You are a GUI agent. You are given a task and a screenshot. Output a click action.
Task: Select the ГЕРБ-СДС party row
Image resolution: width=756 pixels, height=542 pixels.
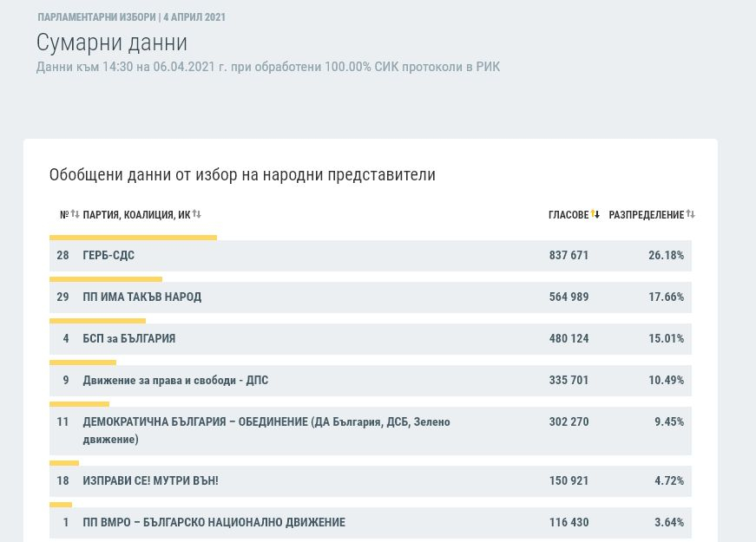point(371,255)
